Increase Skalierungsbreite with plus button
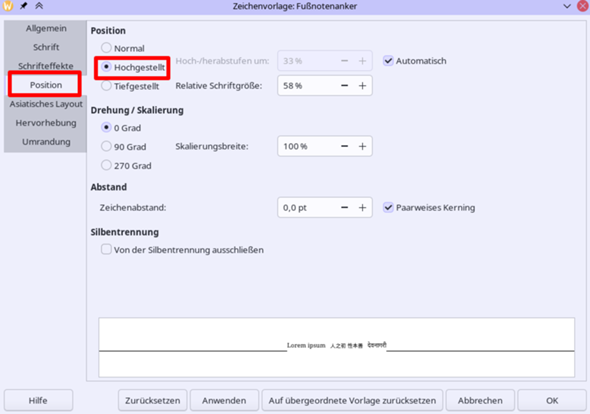Image resolution: width=590 pixels, height=414 pixels. click(x=362, y=146)
